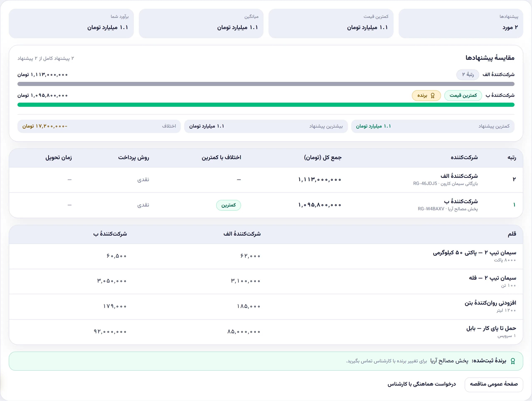Click the اختلاف value -۱۷,۲۰۰,۰۰۰ تومان
Viewport: 532px width, 401px height.
45,126
